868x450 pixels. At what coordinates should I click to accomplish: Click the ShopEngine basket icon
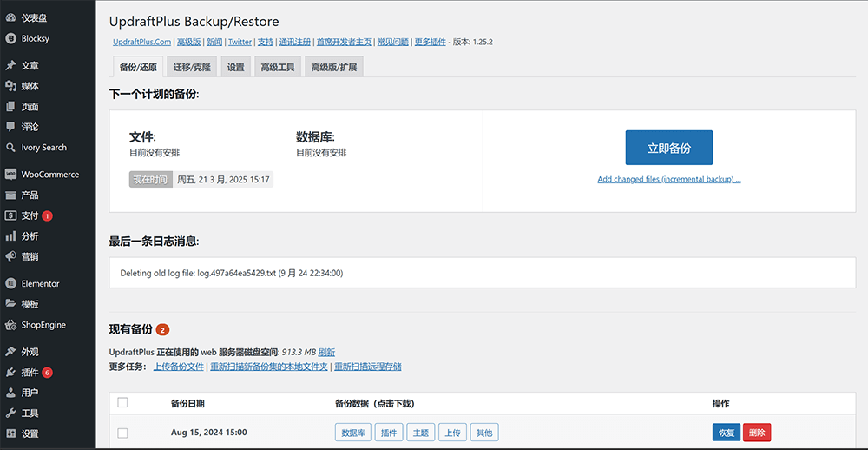[x=10, y=325]
